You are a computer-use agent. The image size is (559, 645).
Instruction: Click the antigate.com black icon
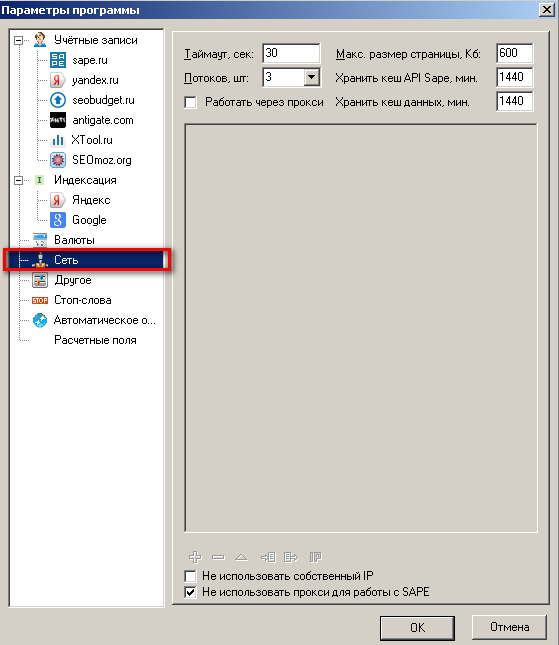pos(58,120)
